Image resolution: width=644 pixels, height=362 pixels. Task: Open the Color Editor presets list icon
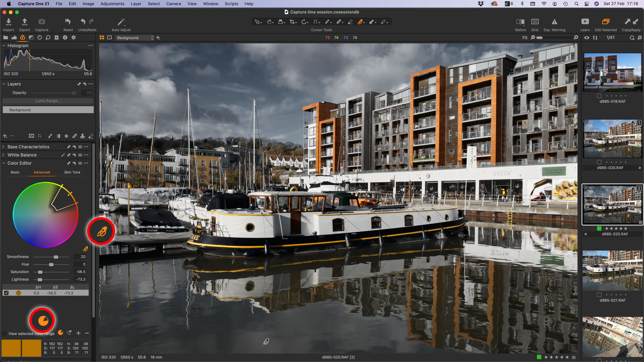tap(80, 163)
